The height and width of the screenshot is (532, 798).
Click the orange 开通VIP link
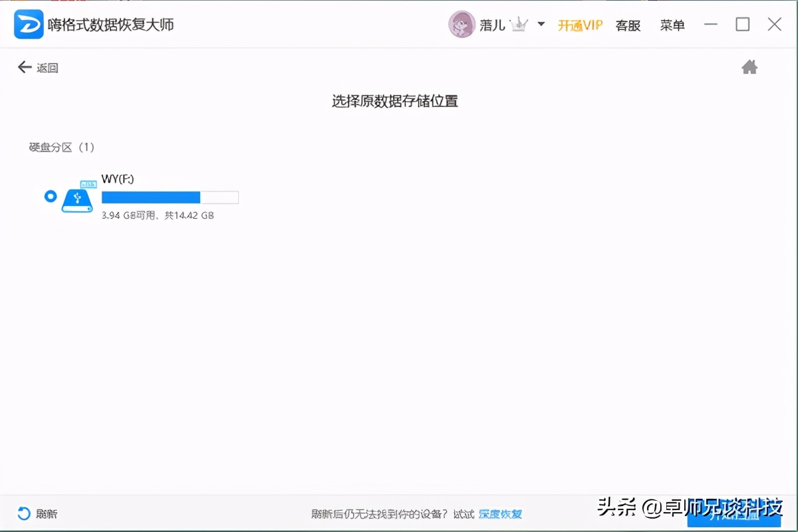click(579, 25)
